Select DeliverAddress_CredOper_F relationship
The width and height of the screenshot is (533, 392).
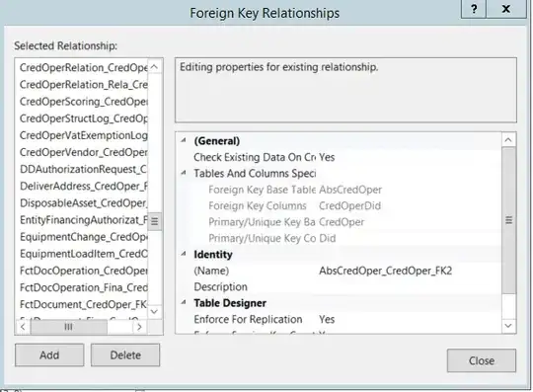pyautogui.click(x=84, y=186)
